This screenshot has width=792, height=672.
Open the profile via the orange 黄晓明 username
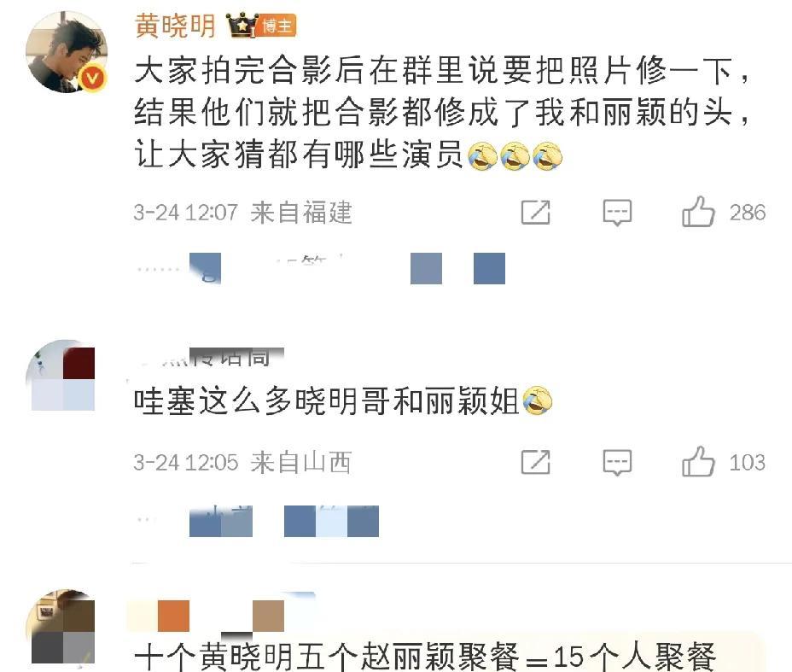(175, 26)
